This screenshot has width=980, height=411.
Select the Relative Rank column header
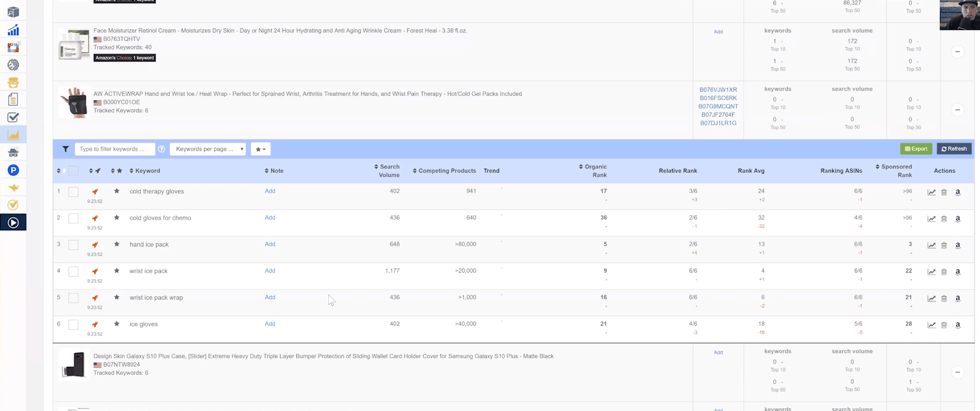[678, 171]
